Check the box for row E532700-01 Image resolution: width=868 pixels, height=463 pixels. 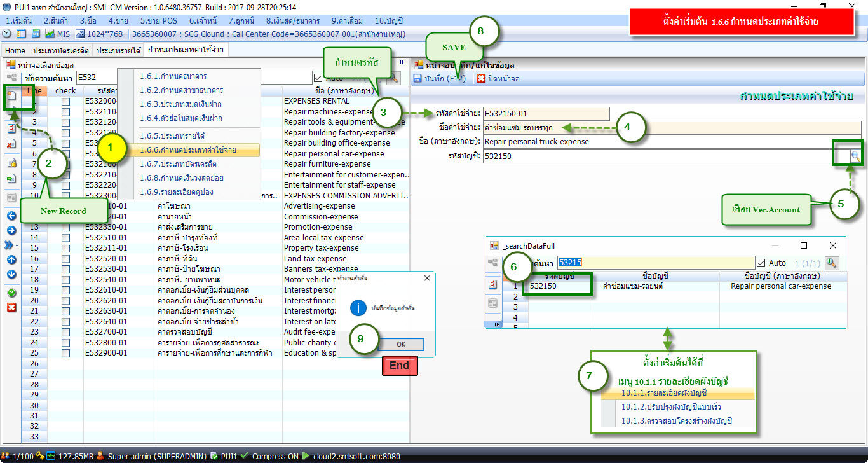pos(65,332)
